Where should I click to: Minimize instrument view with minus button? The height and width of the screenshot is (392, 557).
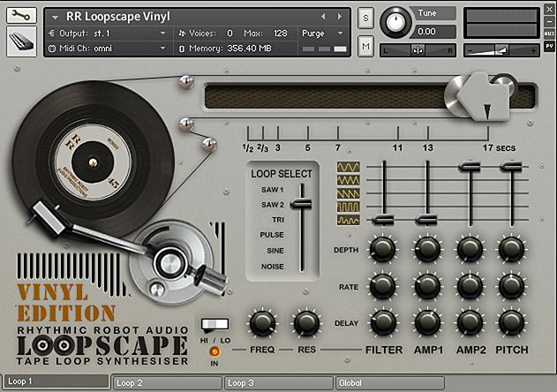click(x=549, y=22)
